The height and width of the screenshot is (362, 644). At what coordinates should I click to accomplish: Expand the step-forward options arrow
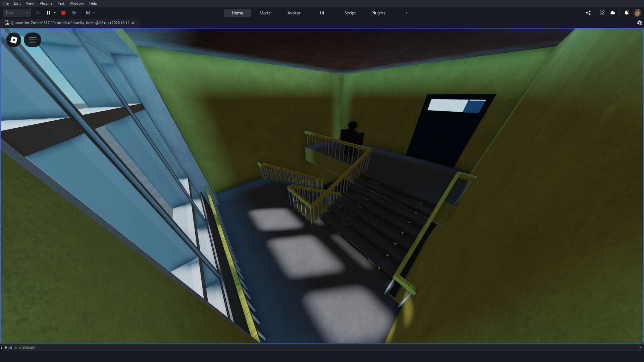pyautogui.click(x=94, y=13)
